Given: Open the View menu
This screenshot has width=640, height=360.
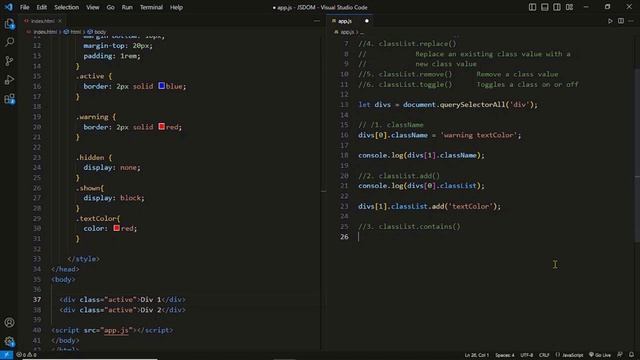Looking at the screenshot, I should pyautogui.click(x=93, y=7).
